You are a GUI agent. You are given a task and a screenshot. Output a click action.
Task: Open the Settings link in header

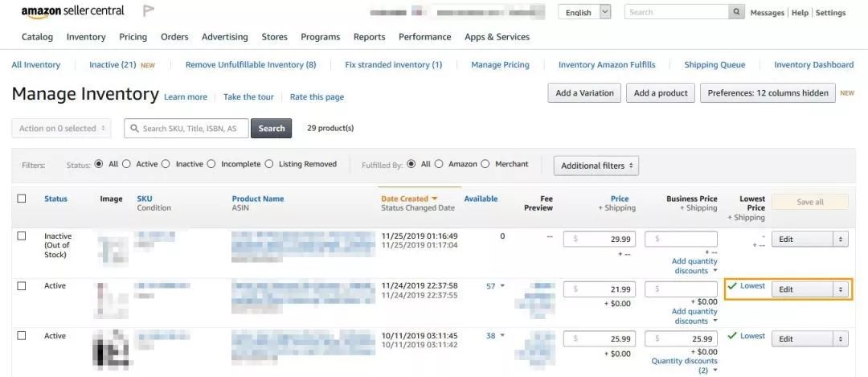(830, 13)
